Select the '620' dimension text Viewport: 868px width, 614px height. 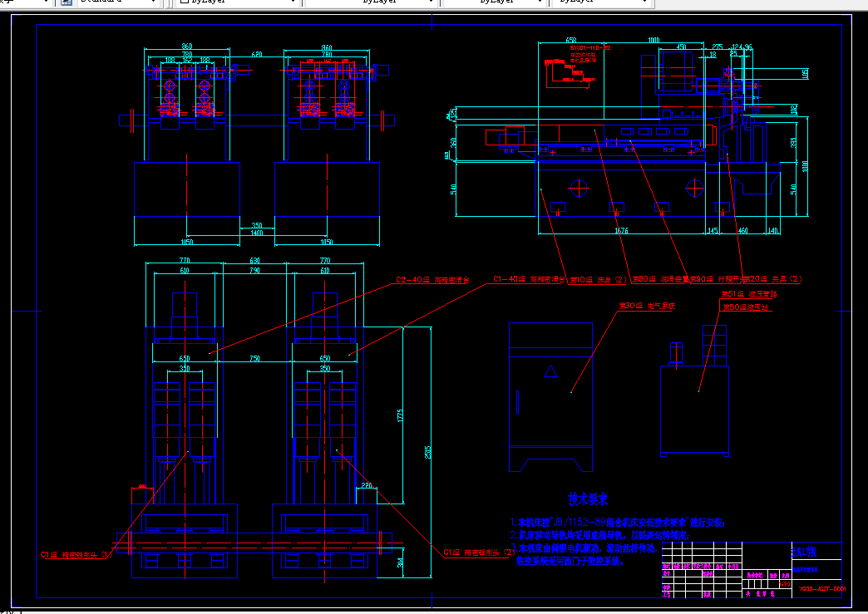pyautogui.click(x=257, y=54)
